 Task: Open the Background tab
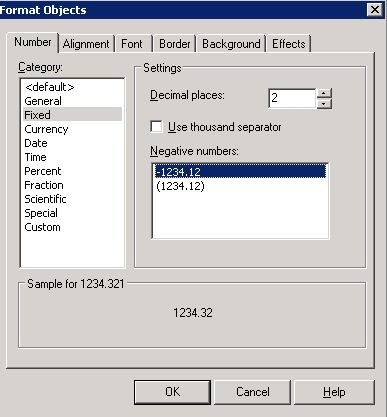[x=231, y=44]
